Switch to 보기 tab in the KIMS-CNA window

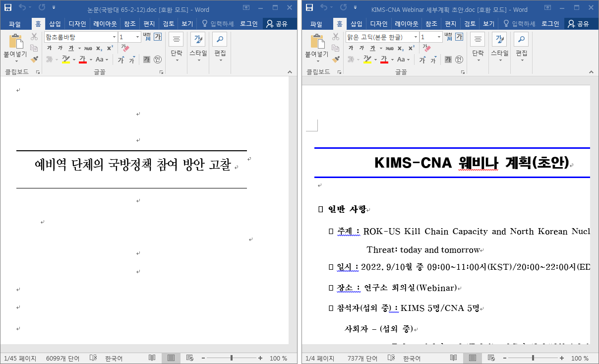click(x=488, y=24)
